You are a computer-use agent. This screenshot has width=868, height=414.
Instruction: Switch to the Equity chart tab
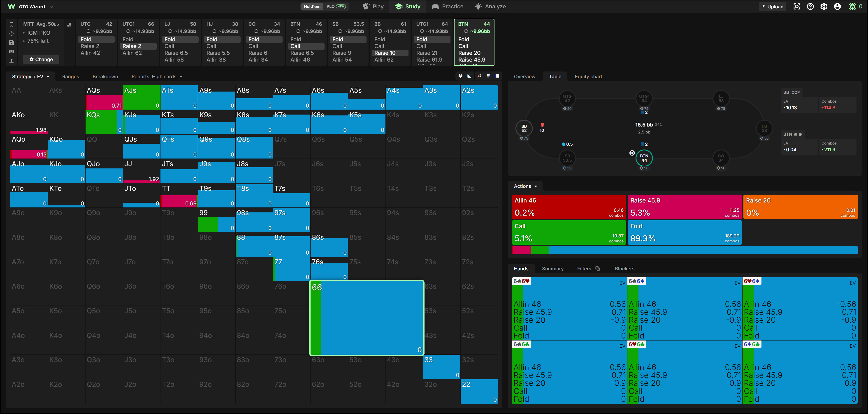tap(588, 77)
